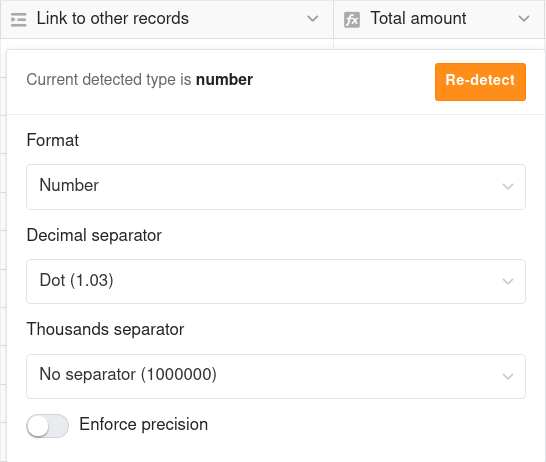Click the Enforce precision label
Screen dimensions: 546x462
(143, 424)
